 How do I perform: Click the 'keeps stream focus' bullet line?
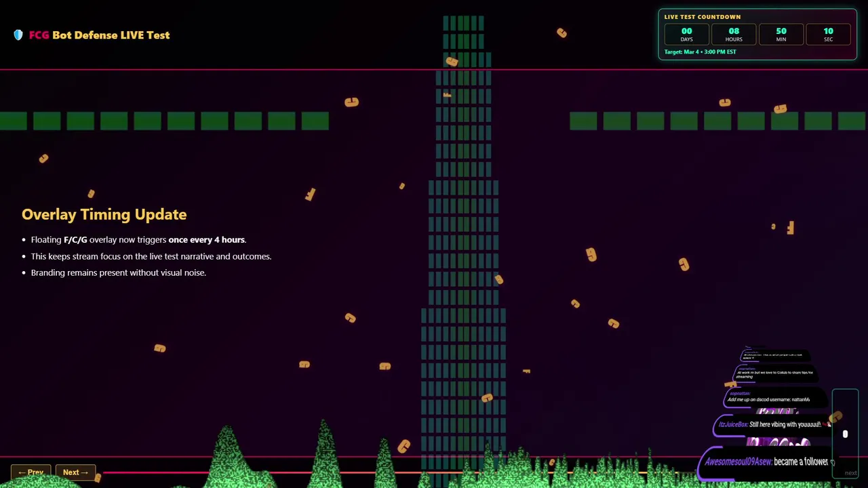(151, 256)
